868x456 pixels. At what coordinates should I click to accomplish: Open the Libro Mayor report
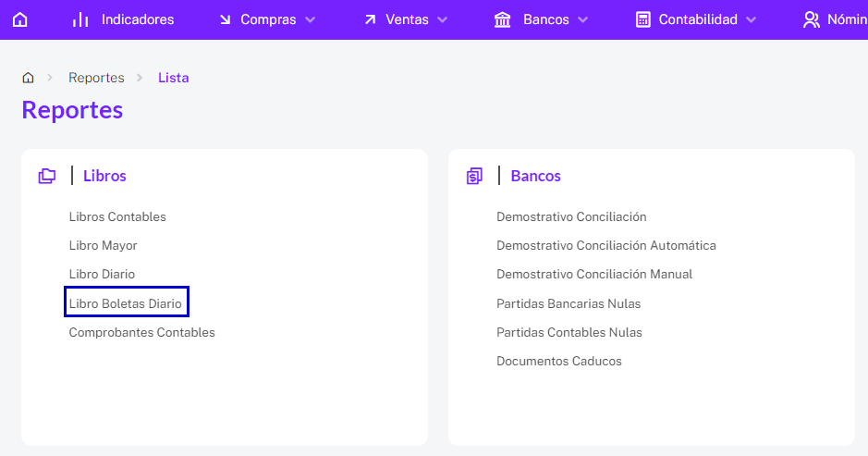point(103,245)
